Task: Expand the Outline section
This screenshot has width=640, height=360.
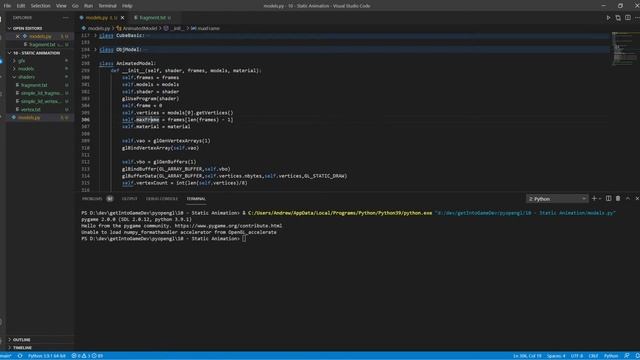Action: tap(21, 340)
